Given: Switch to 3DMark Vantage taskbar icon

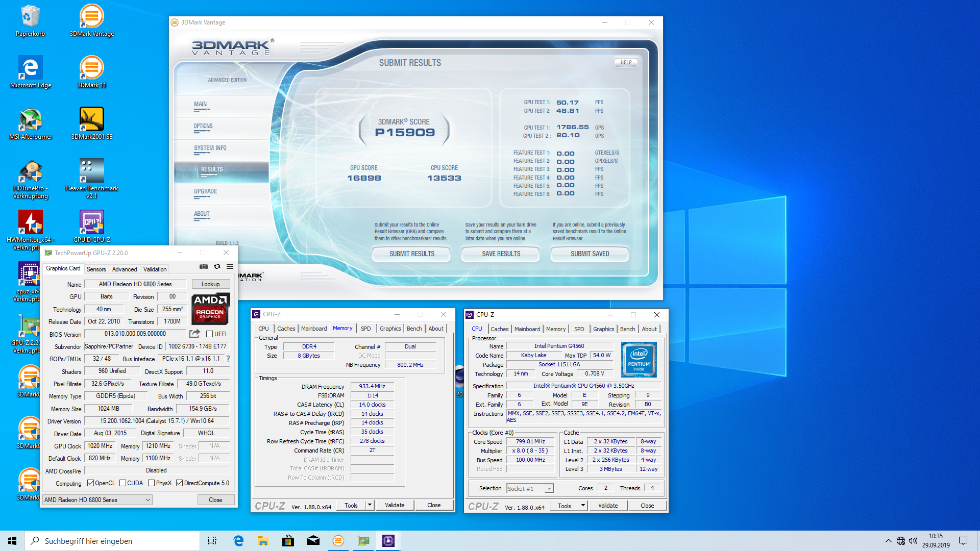Looking at the screenshot, I should click(338, 541).
